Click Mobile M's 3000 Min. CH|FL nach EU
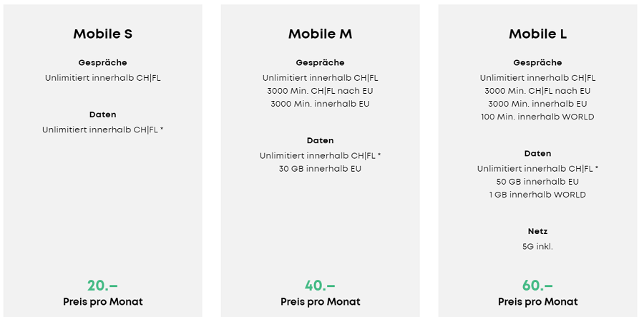The height and width of the screenshot is (317, 644). (320, 91)
